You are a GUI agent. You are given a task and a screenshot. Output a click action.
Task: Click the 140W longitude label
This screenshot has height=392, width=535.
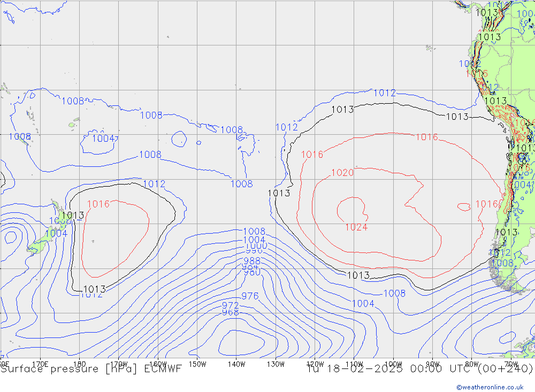pyautogui.click(x=236, y=364)
